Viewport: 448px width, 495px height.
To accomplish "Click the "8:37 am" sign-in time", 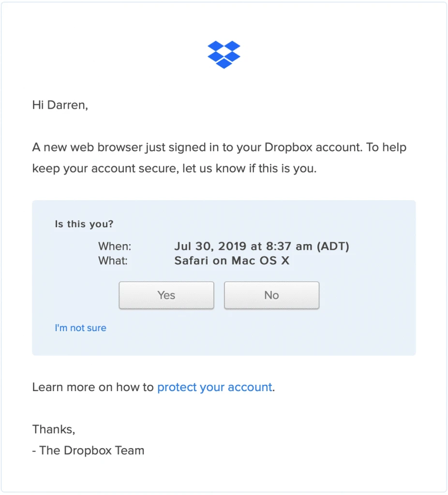I will click(x=288, y=246).
